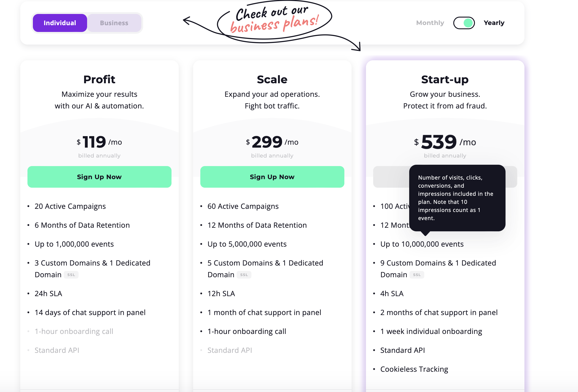The height and width of the screenshot is (392, 578).
Task: Click 'Cookieless Tracking' feature in Start-up
Action: pos(414,369)
